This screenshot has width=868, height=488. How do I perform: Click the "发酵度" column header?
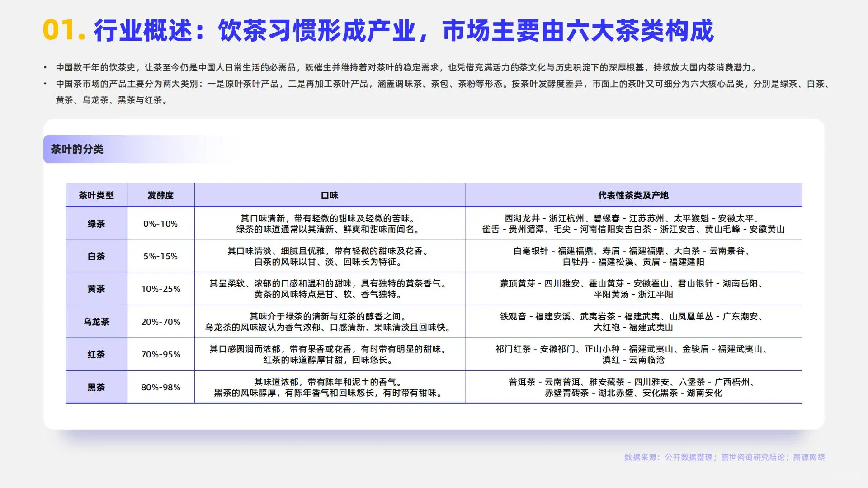pos(161,196)
